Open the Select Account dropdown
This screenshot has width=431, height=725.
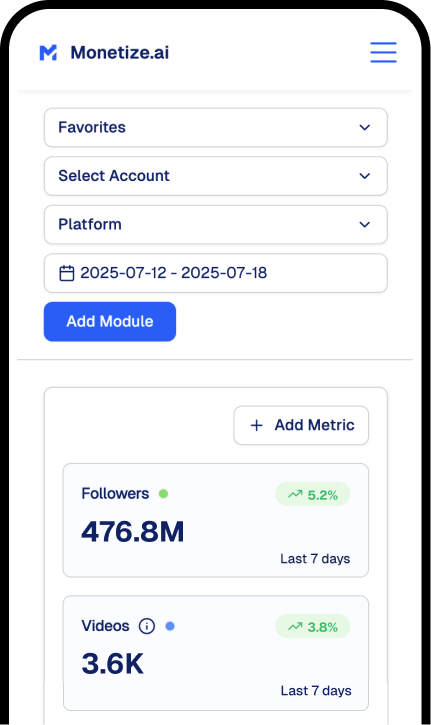[x=216, y=176]
